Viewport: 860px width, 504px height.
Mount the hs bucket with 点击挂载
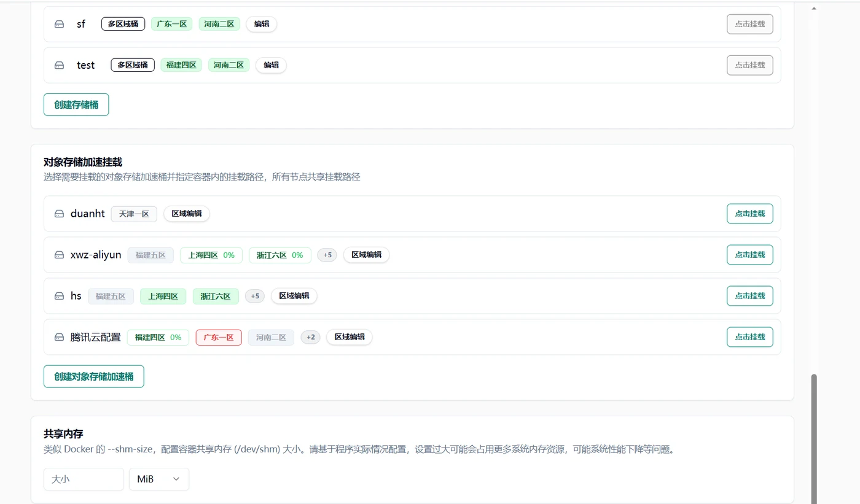coord(750,296)
